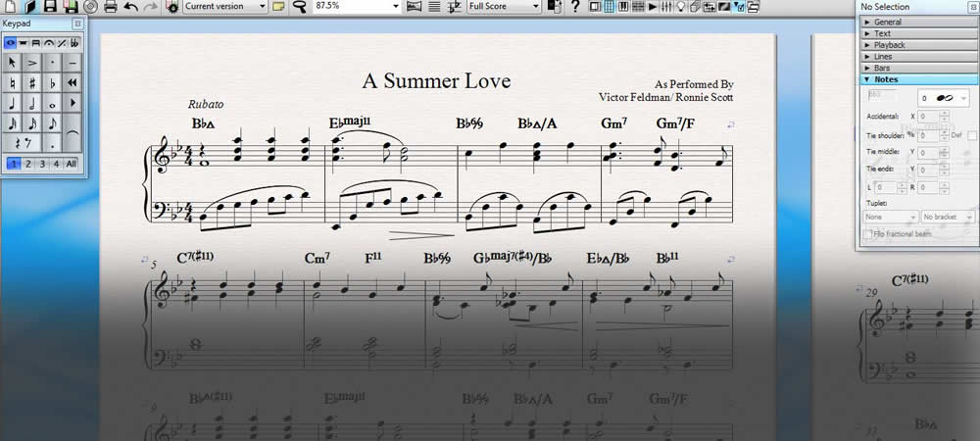Open the zoom level dropdown at 87.5%
The image size is (980, 441).
(x=357, y=6)
